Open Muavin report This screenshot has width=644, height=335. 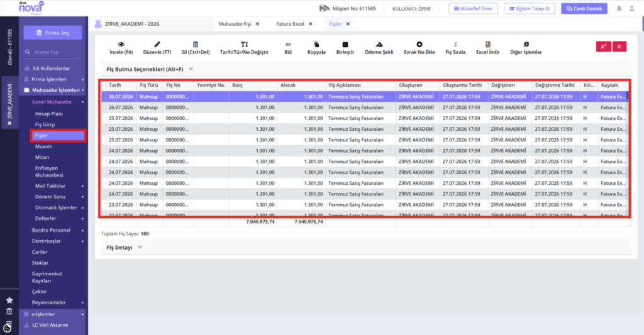point(43,146)
